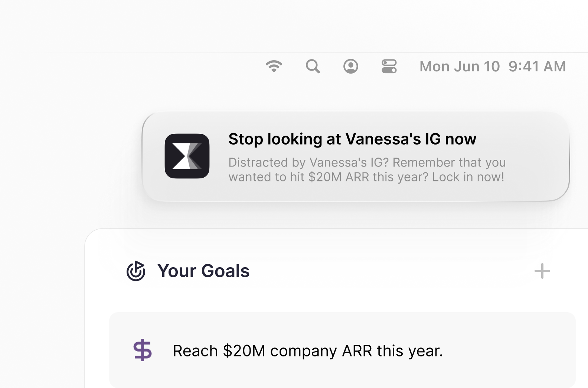
Task: Click the 9:41 AM clock time
Action: 537,67
